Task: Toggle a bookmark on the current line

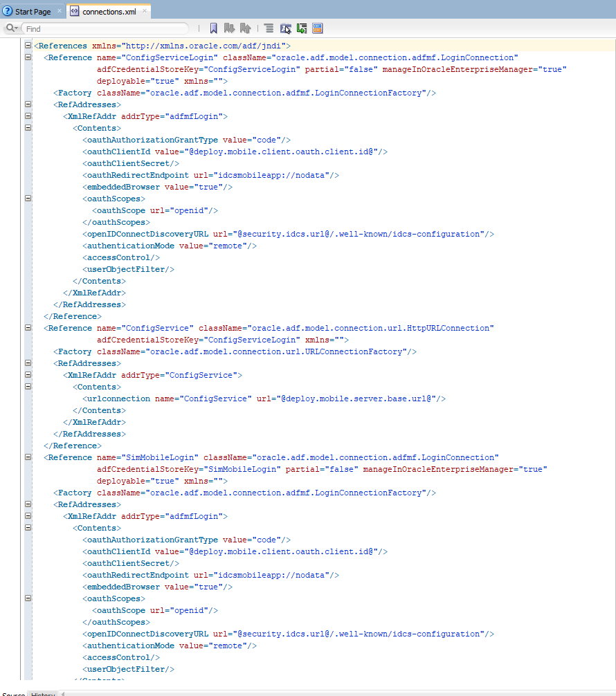Action: (x=213, y=28)
